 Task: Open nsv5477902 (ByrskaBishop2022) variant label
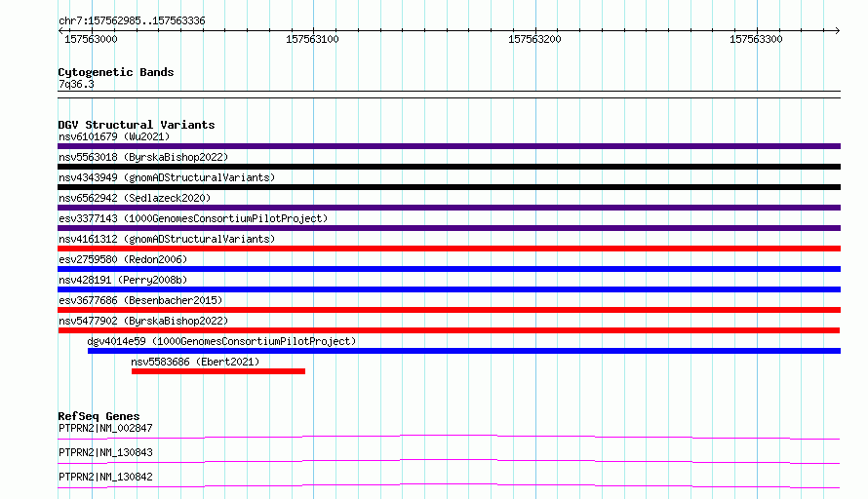click(x=143, y=321)
